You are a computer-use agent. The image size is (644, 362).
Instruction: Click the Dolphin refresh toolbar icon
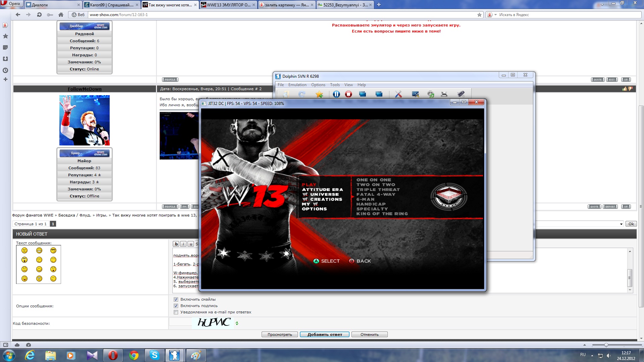tap(302, 95)
